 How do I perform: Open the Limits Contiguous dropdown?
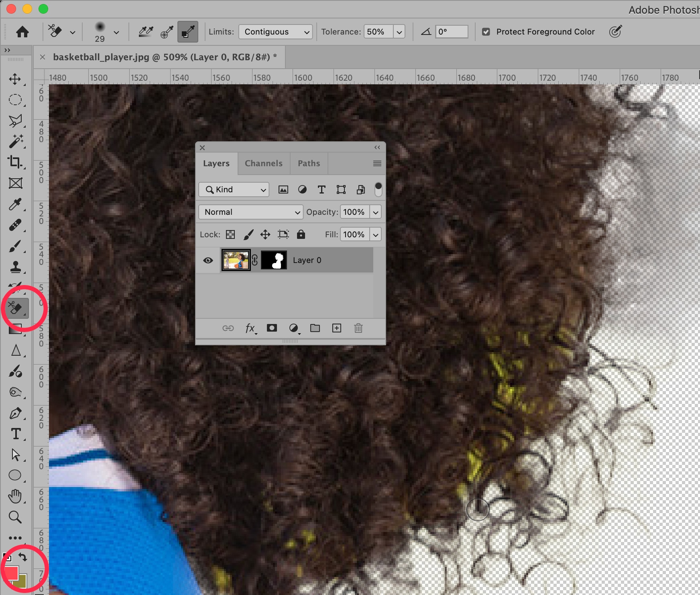(276, 32)
